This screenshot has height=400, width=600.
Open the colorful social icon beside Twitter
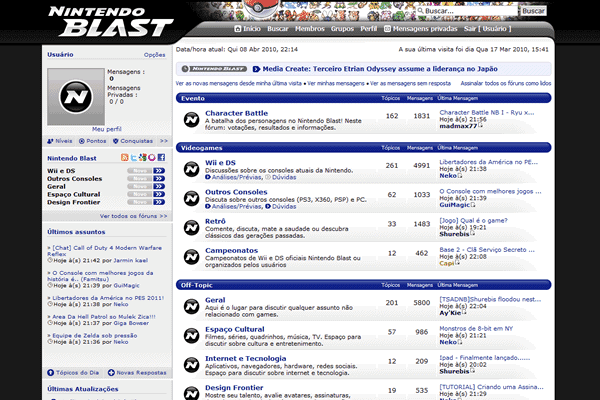(143, 157)
